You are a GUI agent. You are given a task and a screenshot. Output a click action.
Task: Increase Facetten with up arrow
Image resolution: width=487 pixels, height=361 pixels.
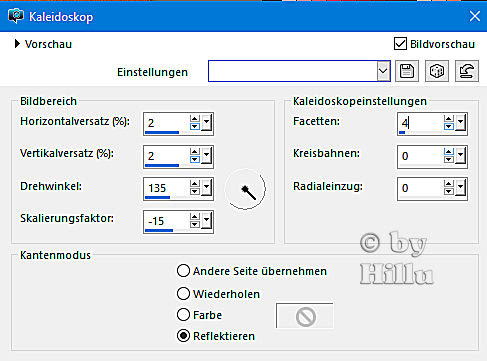pos(449,119)
